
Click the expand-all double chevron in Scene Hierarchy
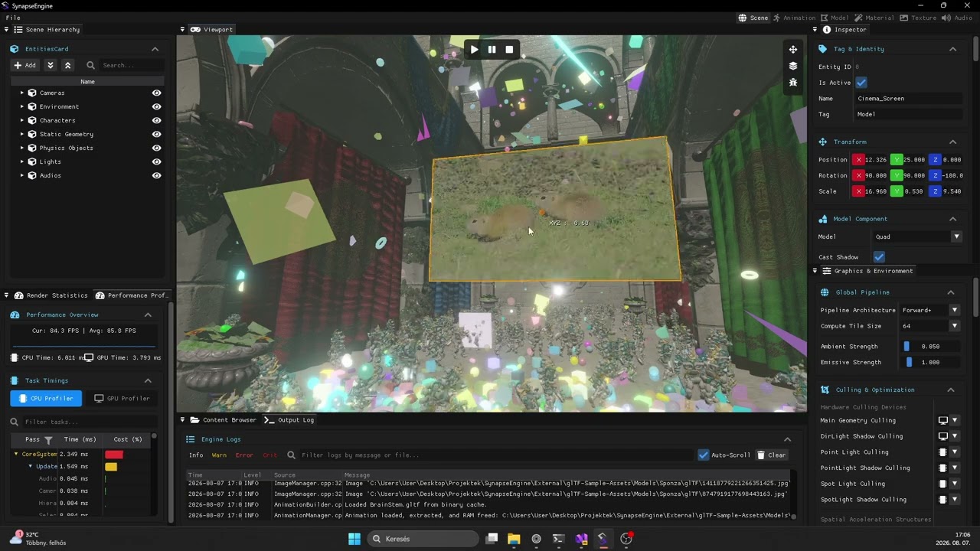[50, 66]
